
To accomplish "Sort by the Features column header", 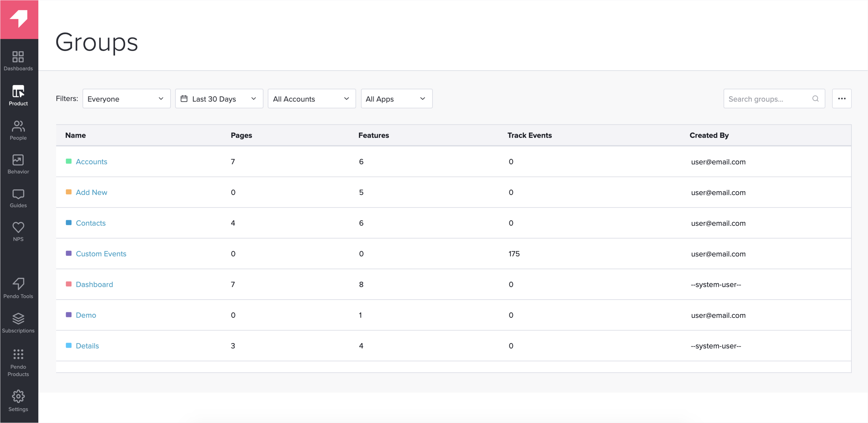I will (x=373, y=135).
